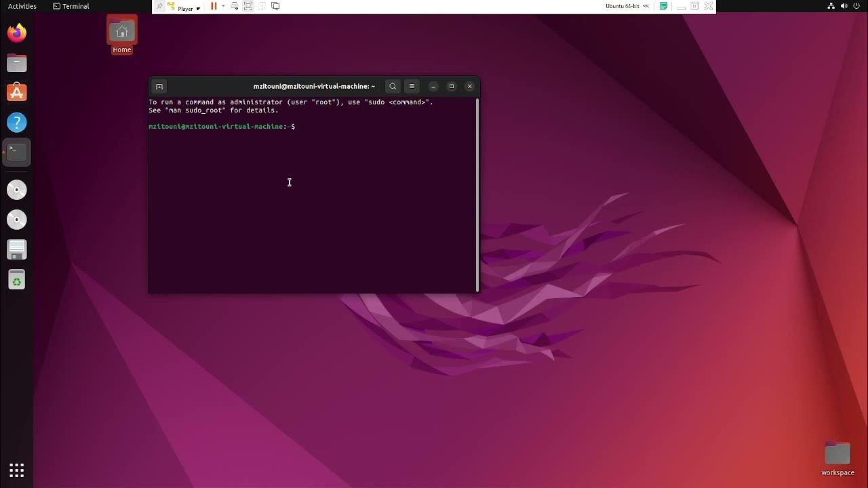868x488 pixels.
Task: Open the green notes icon in VMware bar
Action: pyautogui.click(x=664, y=6)
